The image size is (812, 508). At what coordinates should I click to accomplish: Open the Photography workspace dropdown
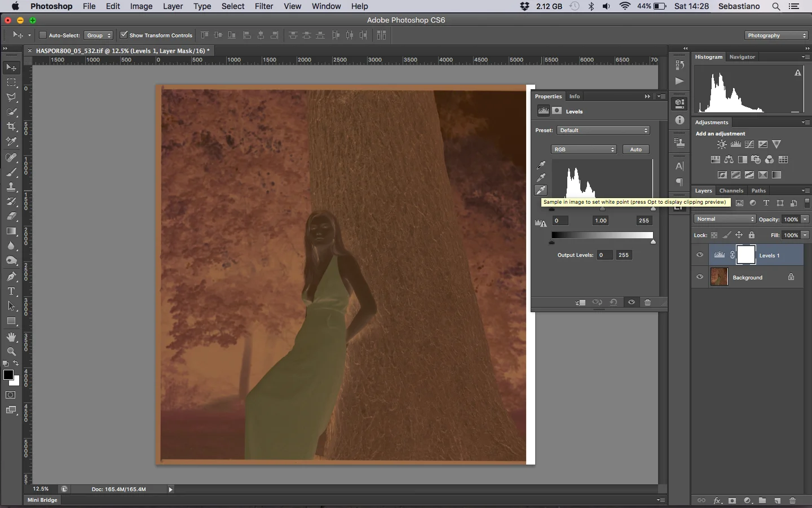776,36
